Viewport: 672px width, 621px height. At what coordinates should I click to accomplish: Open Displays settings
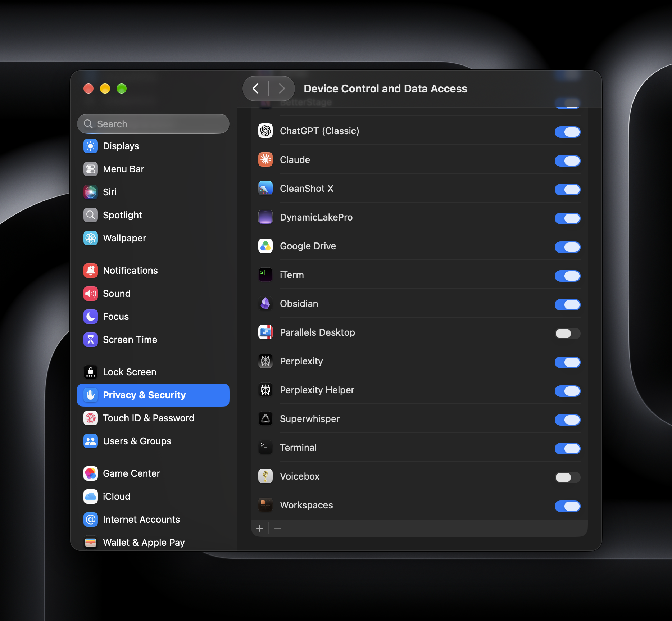click(x=153, y=146)
